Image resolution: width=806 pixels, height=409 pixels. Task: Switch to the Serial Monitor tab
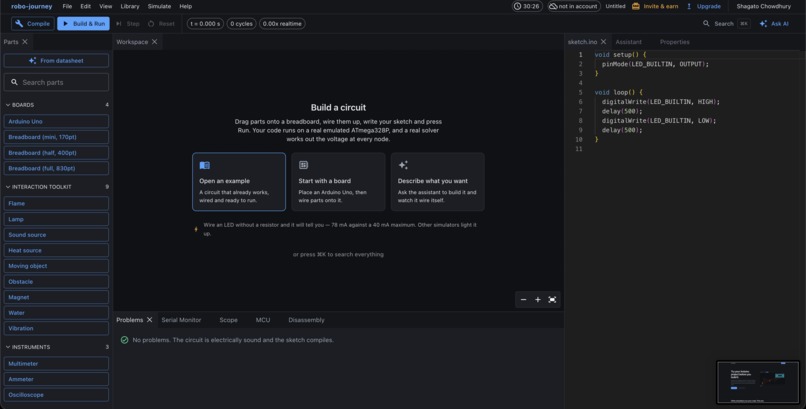tap(181, 320)
